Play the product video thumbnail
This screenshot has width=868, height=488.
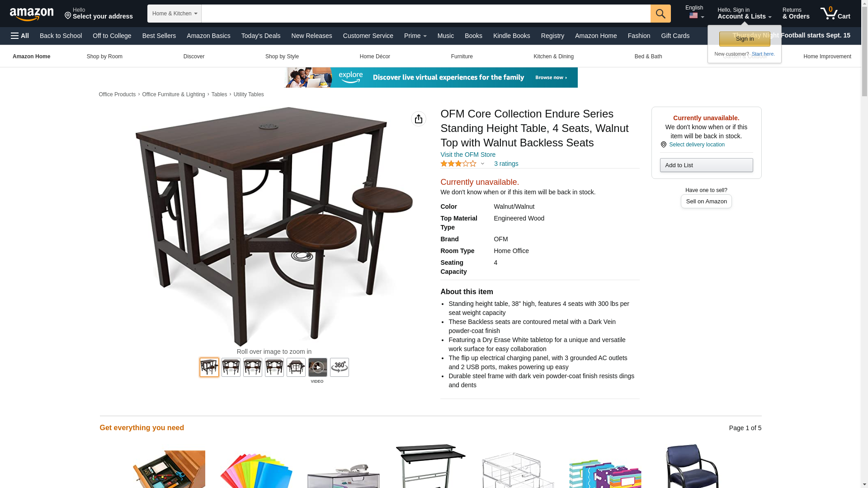[318, 367]
